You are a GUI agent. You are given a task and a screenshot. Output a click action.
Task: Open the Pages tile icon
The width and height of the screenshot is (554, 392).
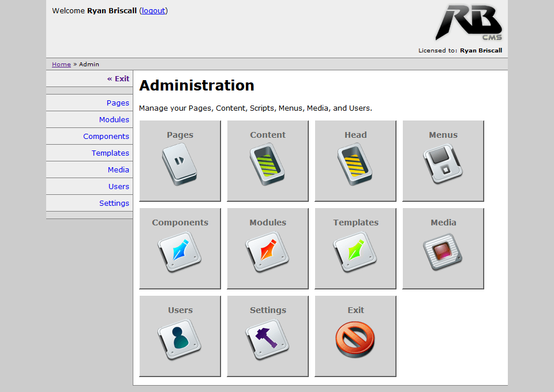[x=179, y=164]
